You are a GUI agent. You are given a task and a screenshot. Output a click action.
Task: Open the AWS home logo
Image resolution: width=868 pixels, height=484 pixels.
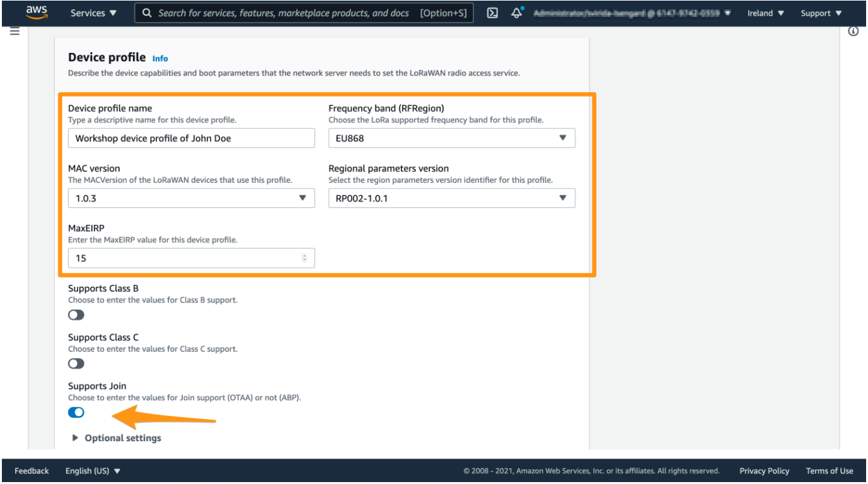click(x=36, y=13)
